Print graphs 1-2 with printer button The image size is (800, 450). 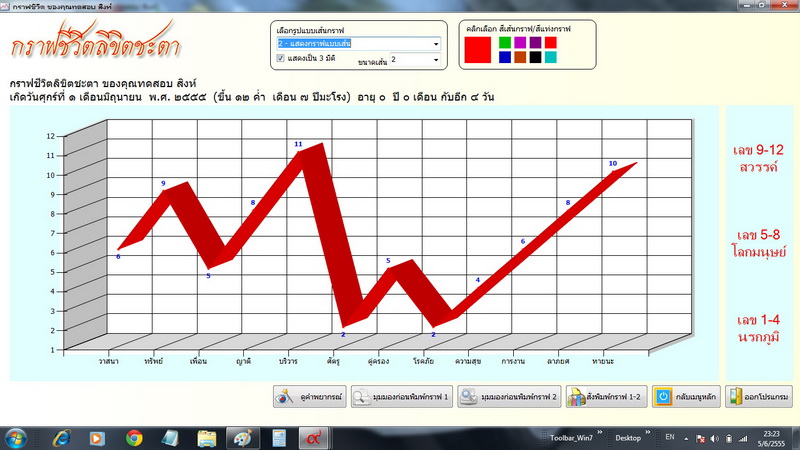click(606, 396)
